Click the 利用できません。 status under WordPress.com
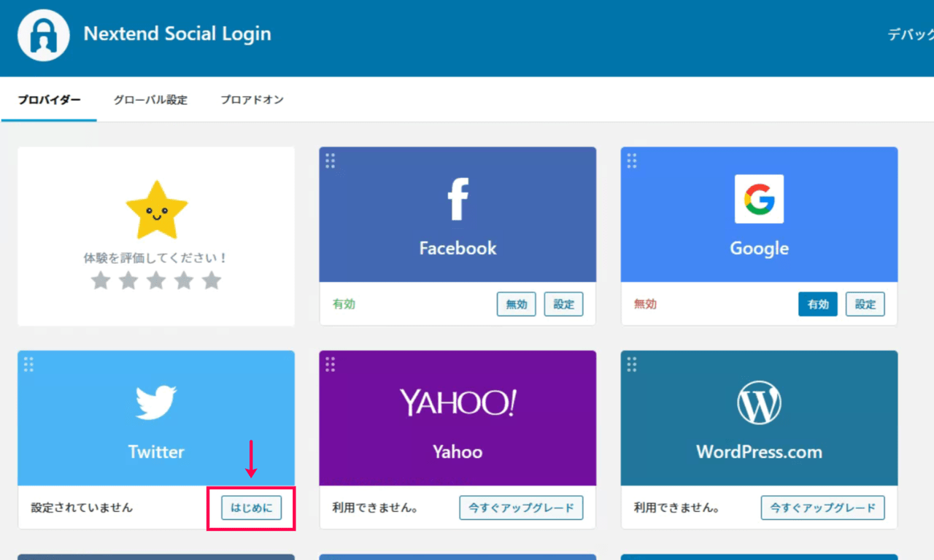The height and width of the screenshot is (560, 934). point(676,507)
